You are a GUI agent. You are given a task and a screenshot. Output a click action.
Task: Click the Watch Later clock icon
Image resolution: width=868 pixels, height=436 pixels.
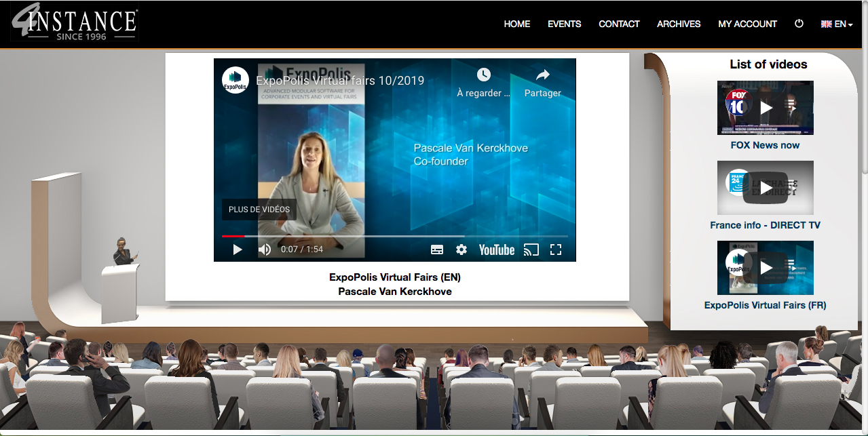coord(483,75)
